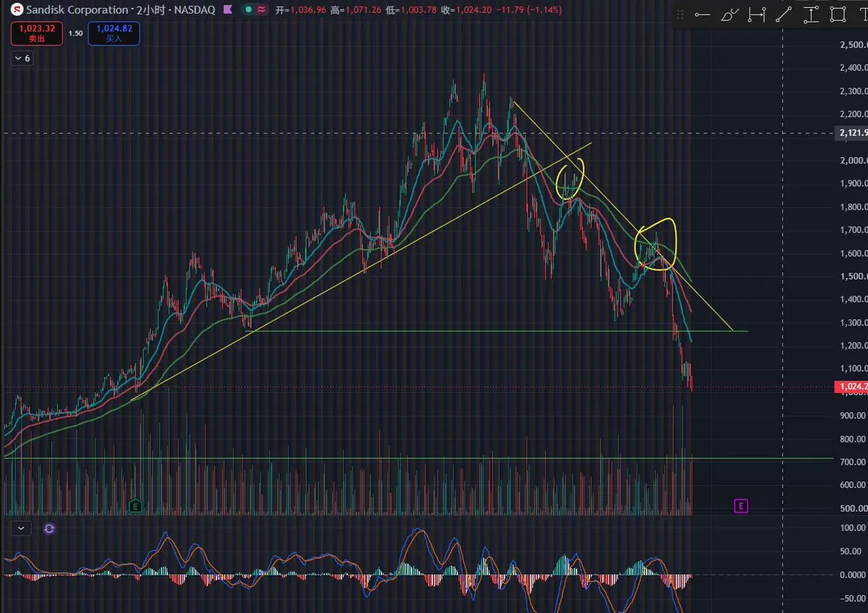Click the green earnings E marker
The height and width of the screenshot is (613, 868).
coord(135,506)
